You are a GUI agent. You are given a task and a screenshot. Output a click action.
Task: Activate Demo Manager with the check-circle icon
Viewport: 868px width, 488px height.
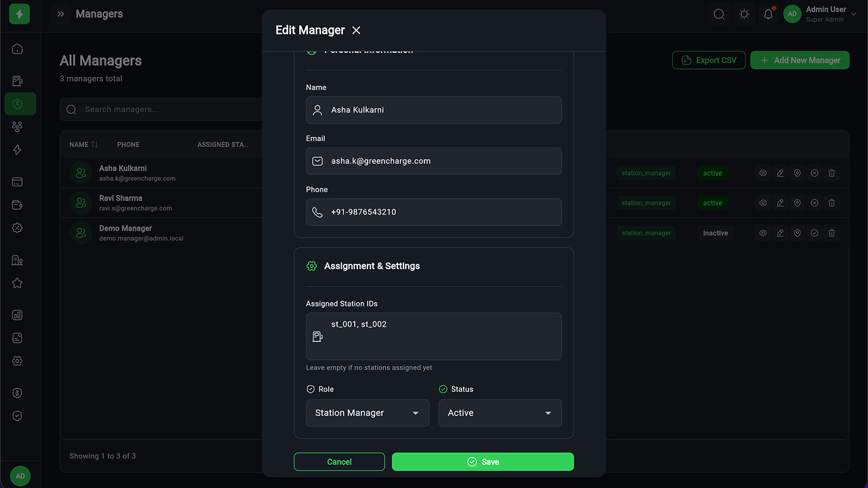coord(814,233)
